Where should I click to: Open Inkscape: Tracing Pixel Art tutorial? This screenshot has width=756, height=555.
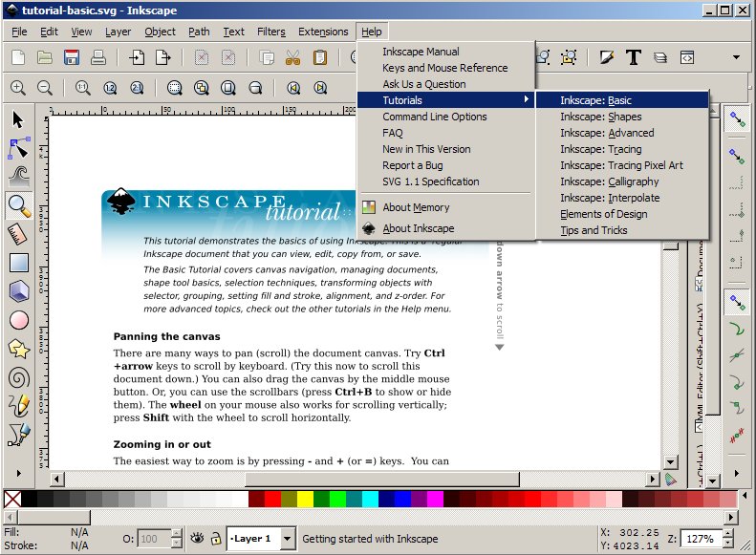[x=622, y=165]
